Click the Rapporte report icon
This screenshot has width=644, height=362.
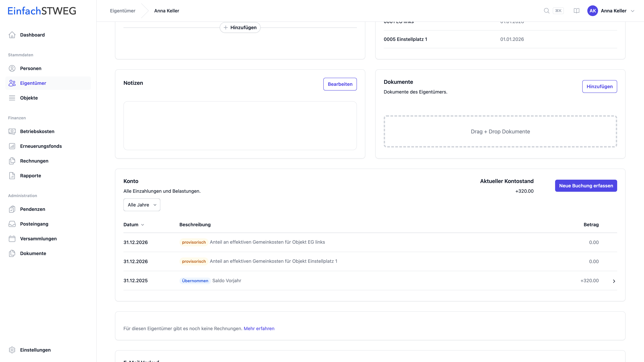point(12,176)
